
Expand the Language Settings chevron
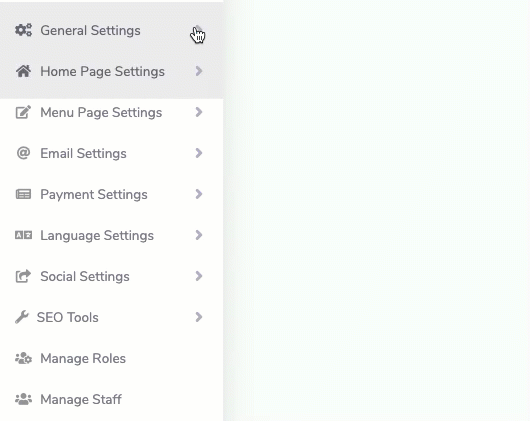tap(199, 235)
